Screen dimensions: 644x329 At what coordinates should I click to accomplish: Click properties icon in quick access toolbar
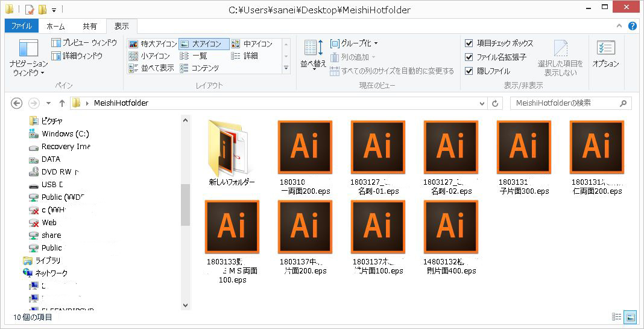pyautogui.click(x=30, y=8)
